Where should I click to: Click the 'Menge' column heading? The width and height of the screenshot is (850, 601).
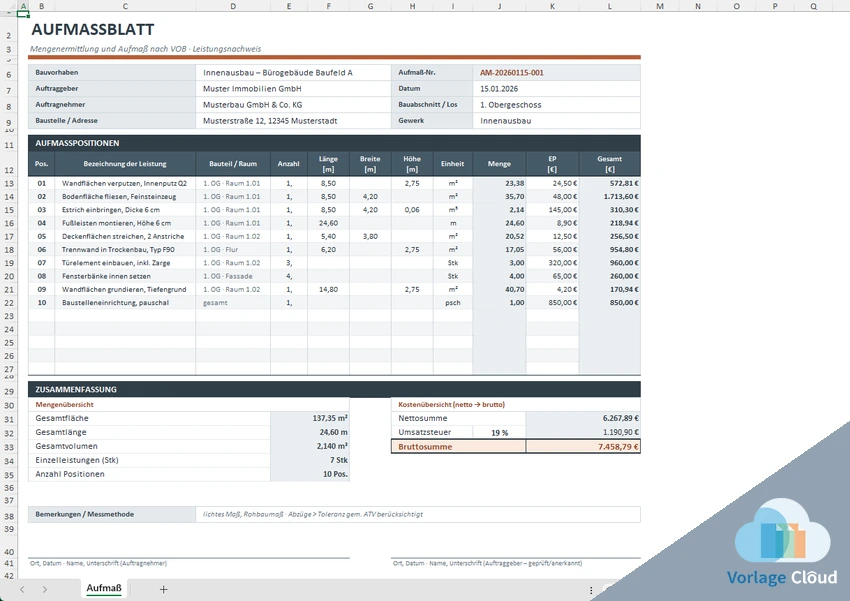[x=499, y=164]
